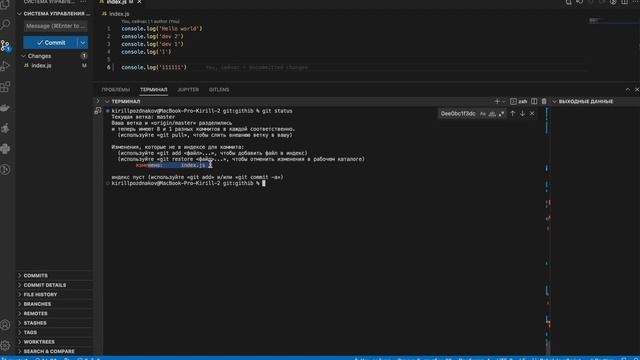This screenshot has height=360, width=640.
Task: Open the Search view in activity bar
Action: tap(5, 24)
